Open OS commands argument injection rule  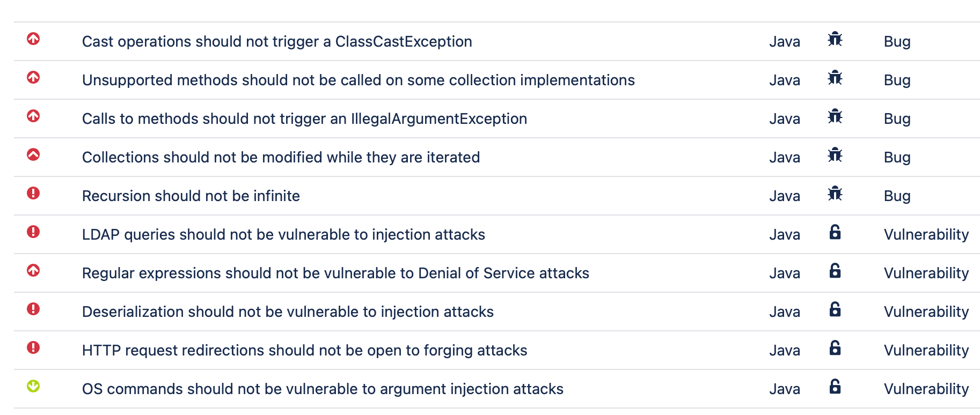(323, 389)
